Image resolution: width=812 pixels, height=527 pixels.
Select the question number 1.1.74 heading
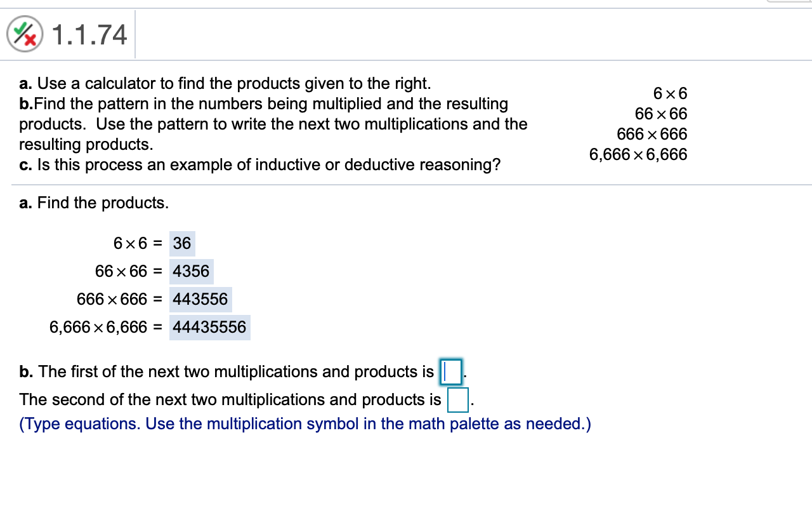(x=89, y=34)
